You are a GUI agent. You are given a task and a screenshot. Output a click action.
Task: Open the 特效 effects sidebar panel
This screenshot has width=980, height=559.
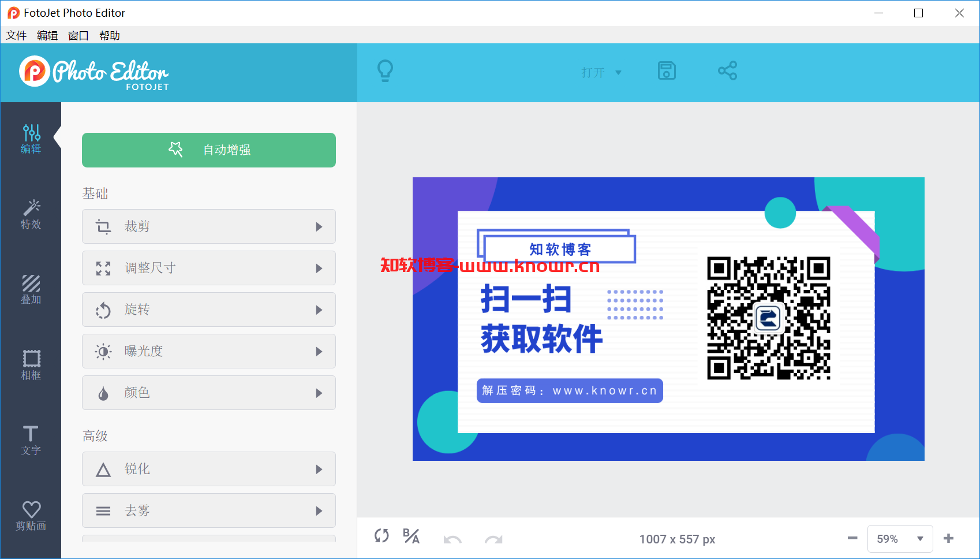tap(31, 215)
